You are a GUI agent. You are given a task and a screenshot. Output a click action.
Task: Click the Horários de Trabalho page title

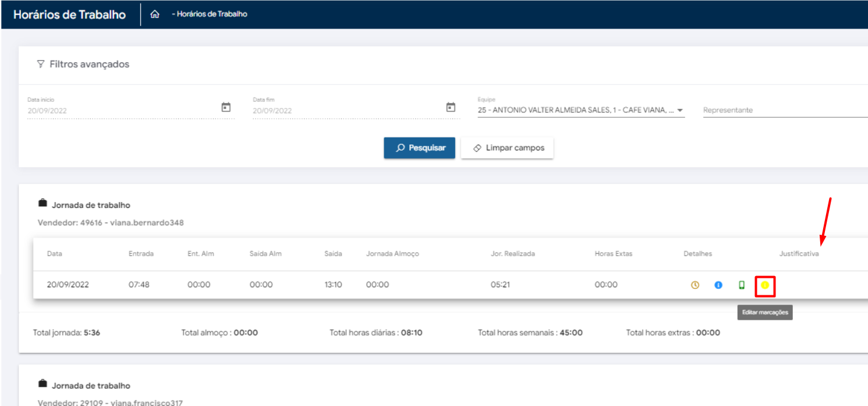click(69, 15)
